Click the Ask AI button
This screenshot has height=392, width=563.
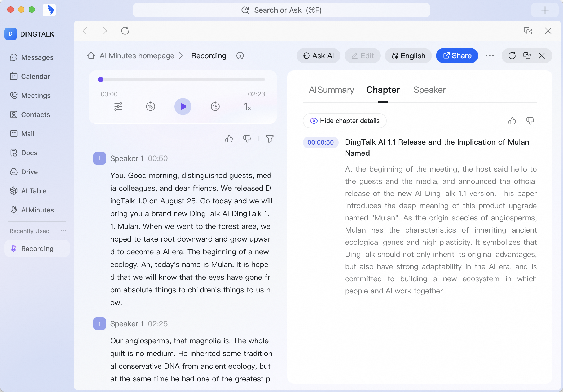click(318, 56)
